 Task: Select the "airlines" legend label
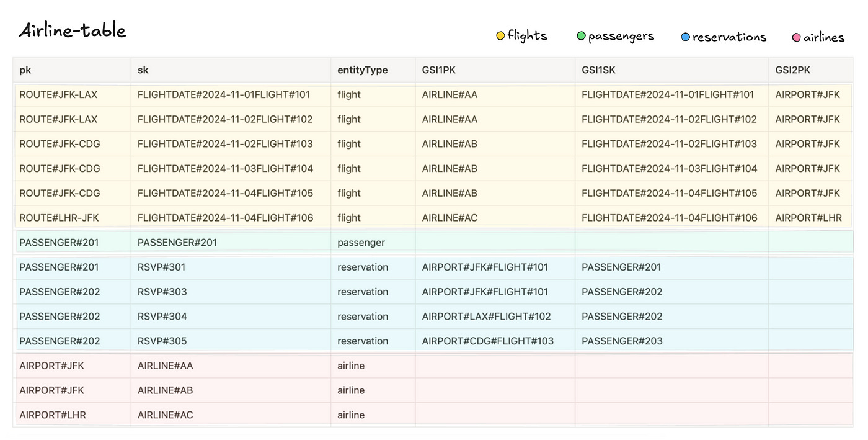click(x=824, y=37)
